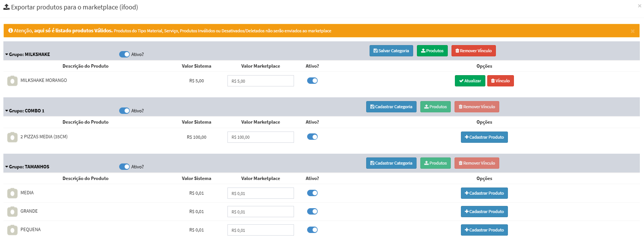
Task: Click the MILKSHAKE MORANGO product photo icon
Action: click(12, 81)
